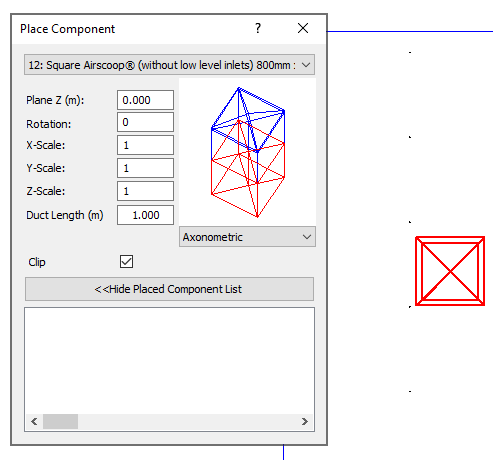Click inside the empty placed component list

[169, 360]
